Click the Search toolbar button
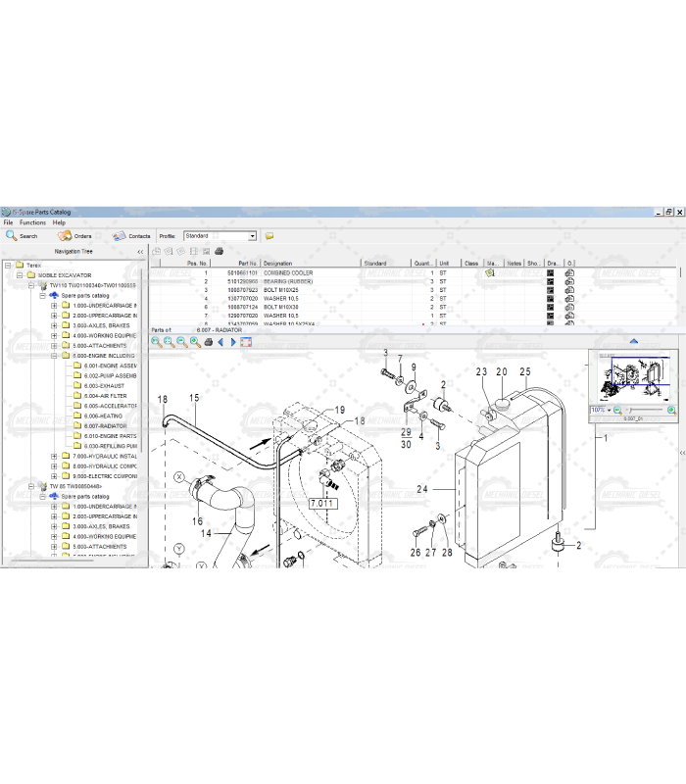 [x=22, y=236]
